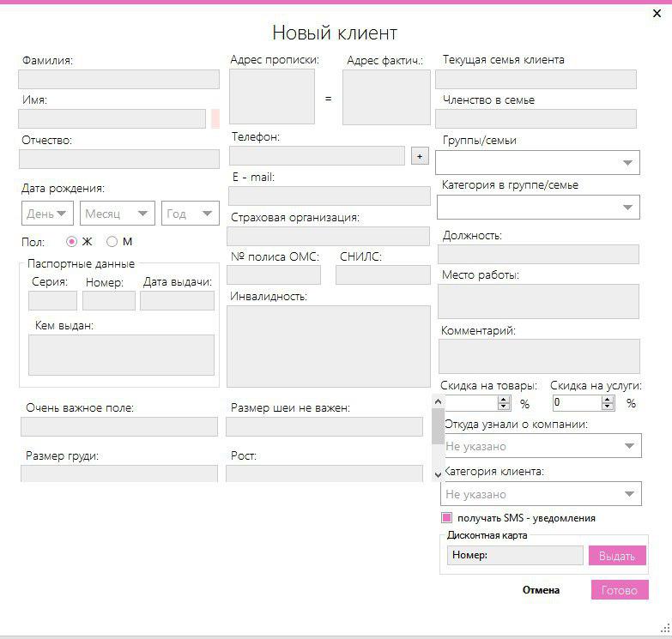Focus the Дата выдачи field
This screenshot has height=639, width=672.
[177, 301]
